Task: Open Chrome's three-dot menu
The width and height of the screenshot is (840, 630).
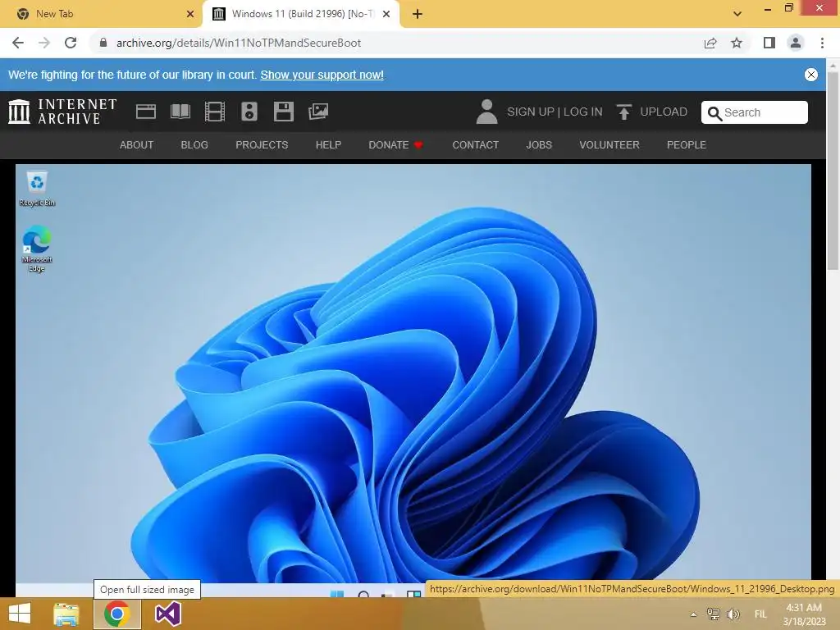Action: 822,43
